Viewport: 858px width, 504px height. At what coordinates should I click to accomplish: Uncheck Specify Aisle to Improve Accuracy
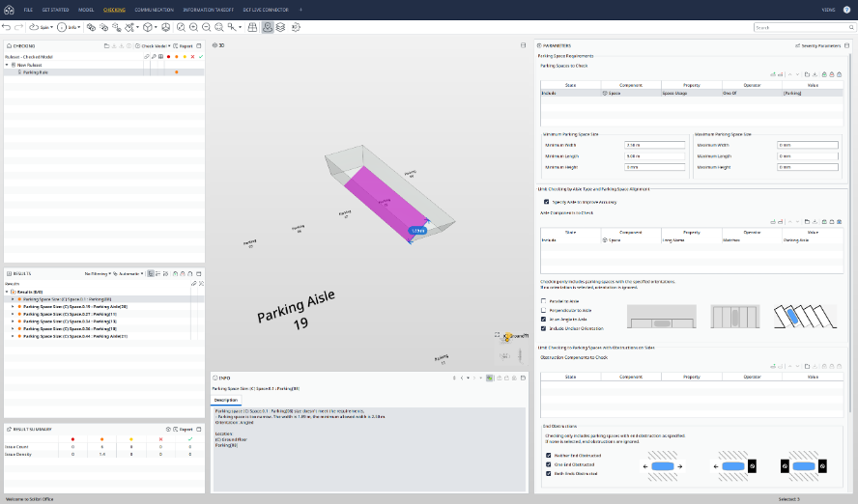546,202
